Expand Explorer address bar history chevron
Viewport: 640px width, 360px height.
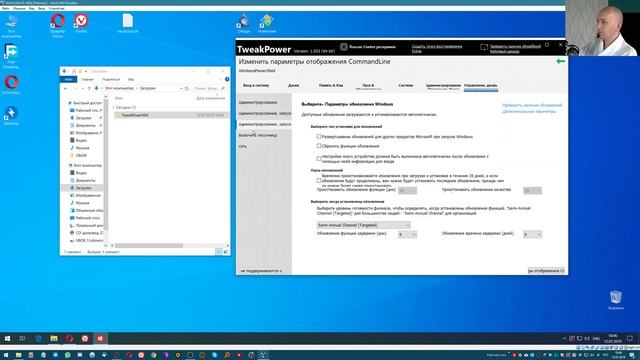tap(181, 88)
